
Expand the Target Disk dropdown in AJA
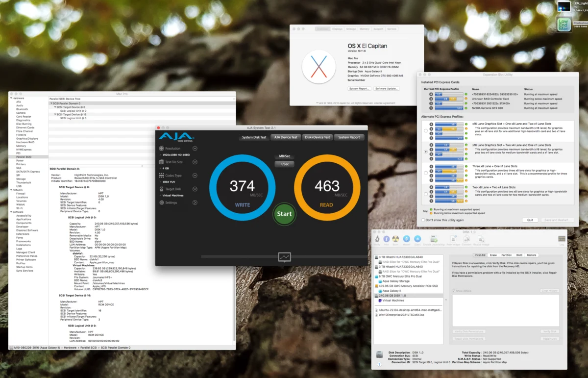click(195, 189)
